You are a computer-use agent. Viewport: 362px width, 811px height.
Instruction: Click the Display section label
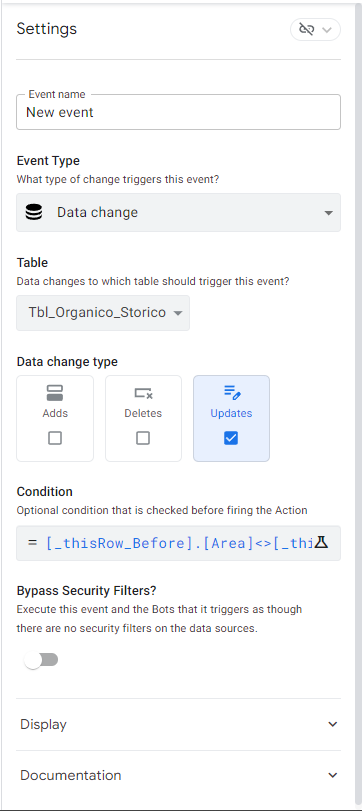[43, 724]
